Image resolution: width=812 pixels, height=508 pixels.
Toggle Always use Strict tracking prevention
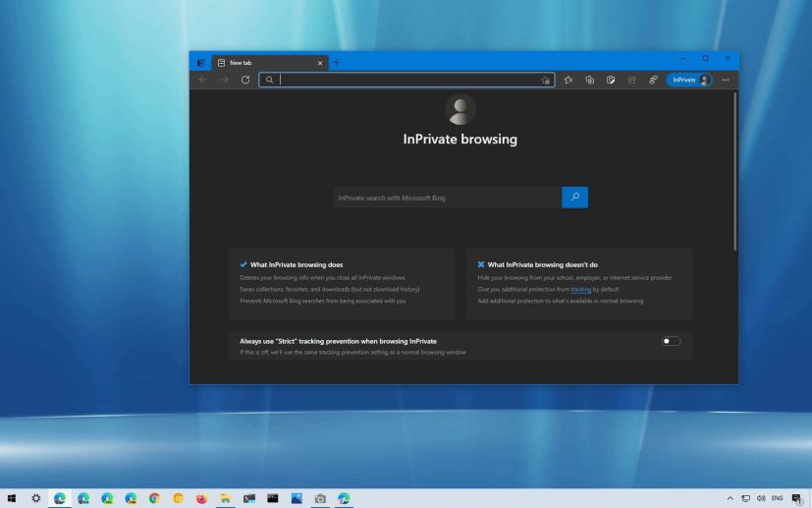(x=672, y=341)
